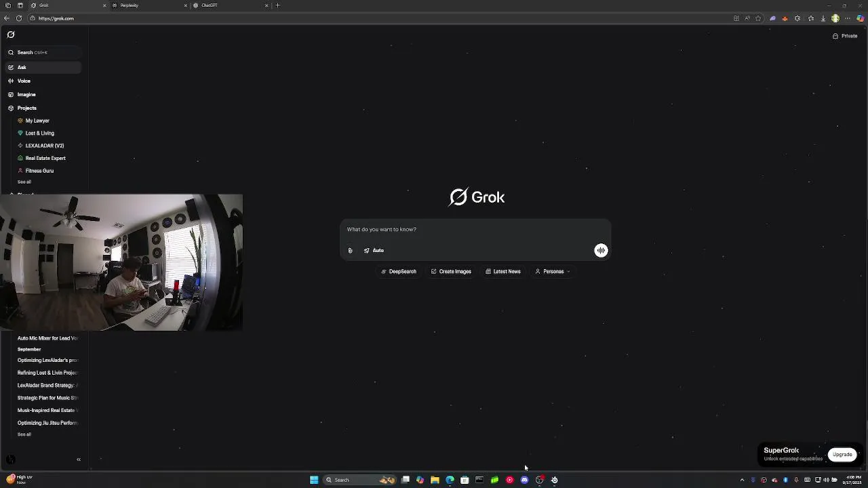Open the Optimizing LexAladar's chat
This screenshot has width=868, height=488.
[x=47, y=360]
